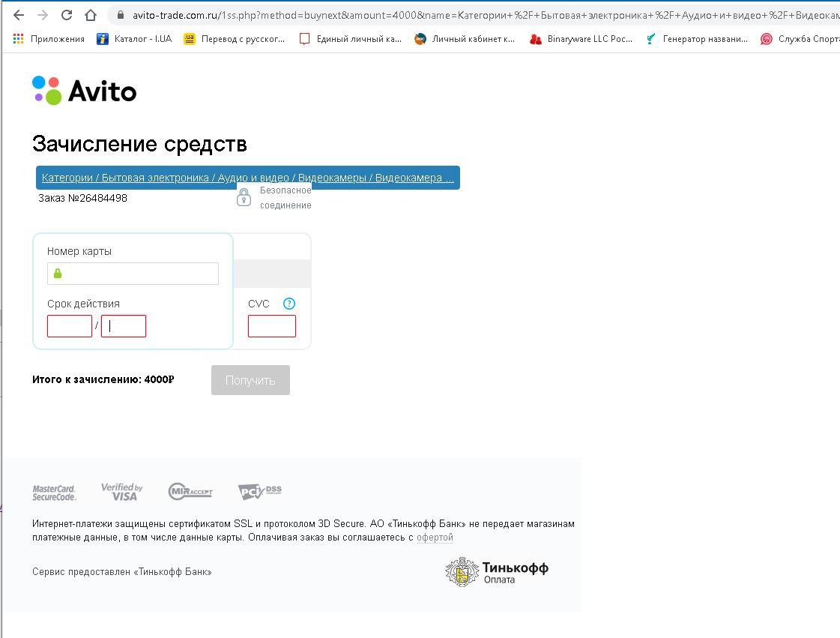Focus the expiry year field
The image size is (840, 638).
point(124,326)
